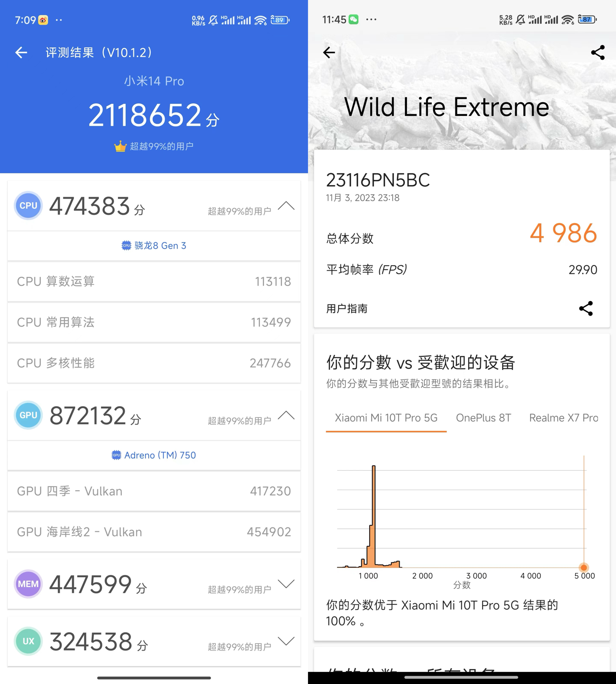Tap the back arrow on Wild Life Extreme

pyautogui.click(x=329, y=52)
